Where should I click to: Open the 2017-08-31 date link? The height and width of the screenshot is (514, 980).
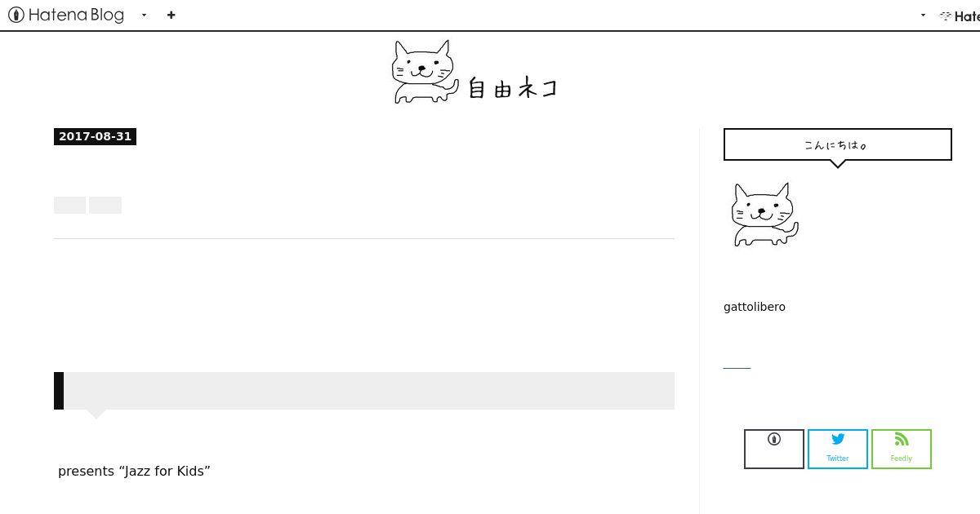[x=95, y=136]
